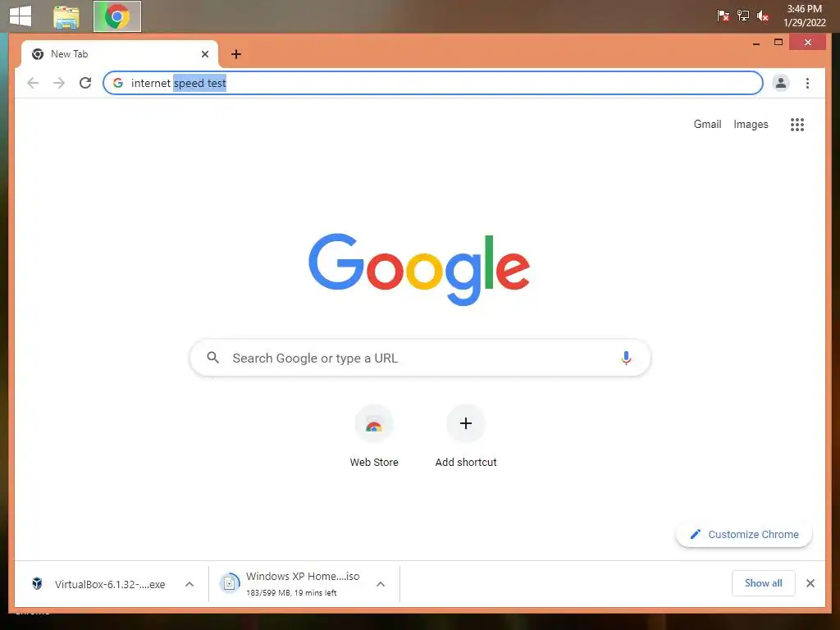This screenshot has width=840, height=630.
Task: Expand options for VirtualBox download
Action: click(x=189, y=584)
